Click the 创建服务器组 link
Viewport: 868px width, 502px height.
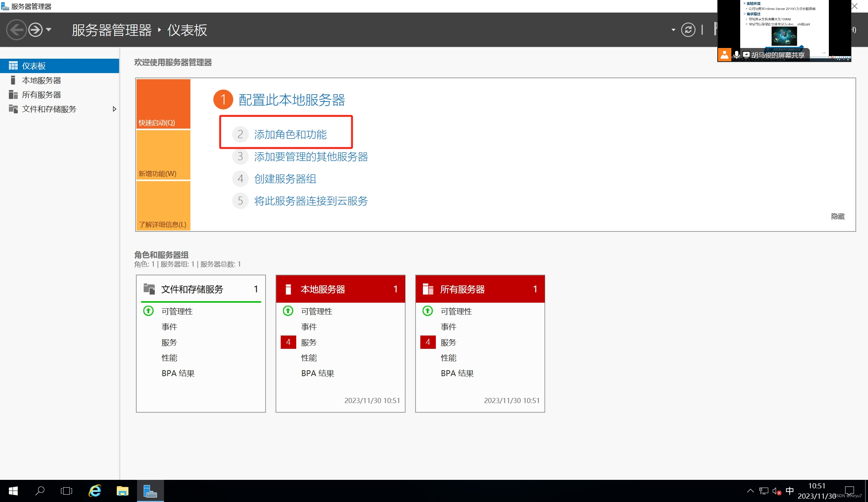coord(285,179)
